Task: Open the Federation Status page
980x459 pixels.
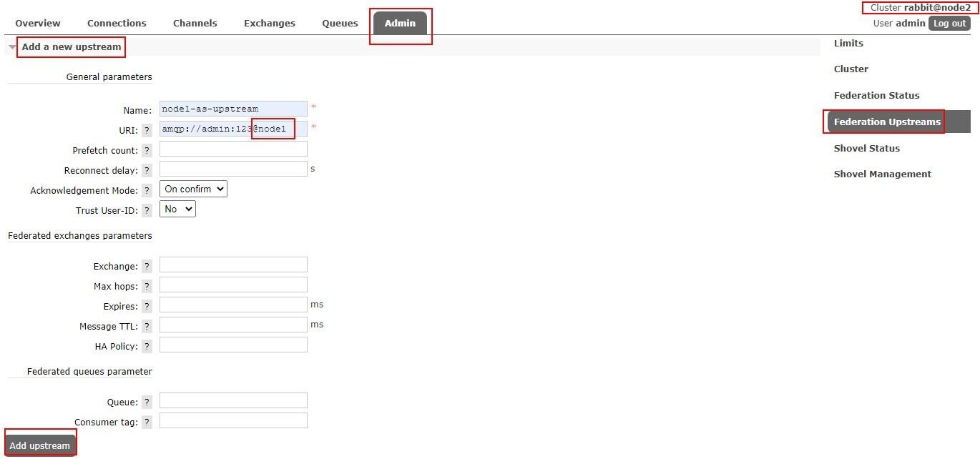Action: click(876, 94)
